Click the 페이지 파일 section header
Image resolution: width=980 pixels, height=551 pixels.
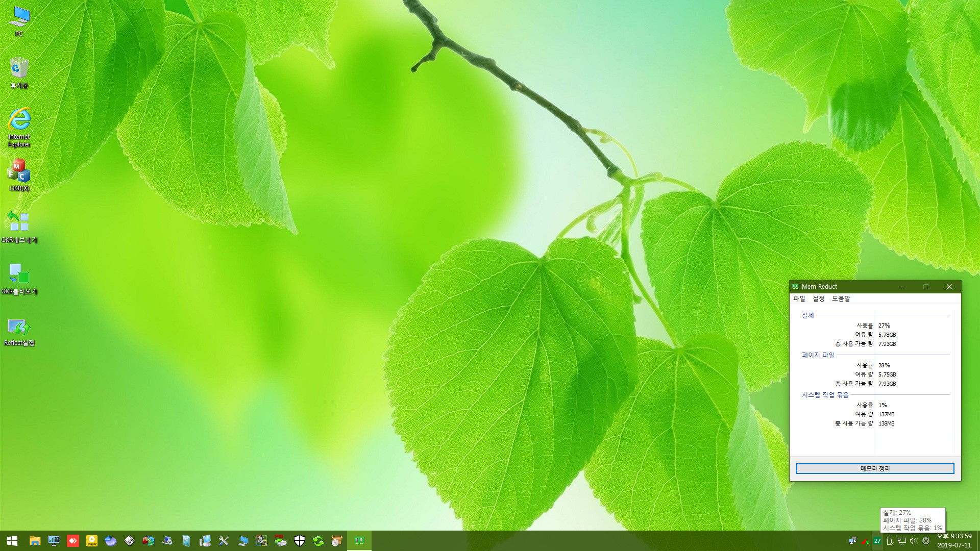tap(818, 355)
